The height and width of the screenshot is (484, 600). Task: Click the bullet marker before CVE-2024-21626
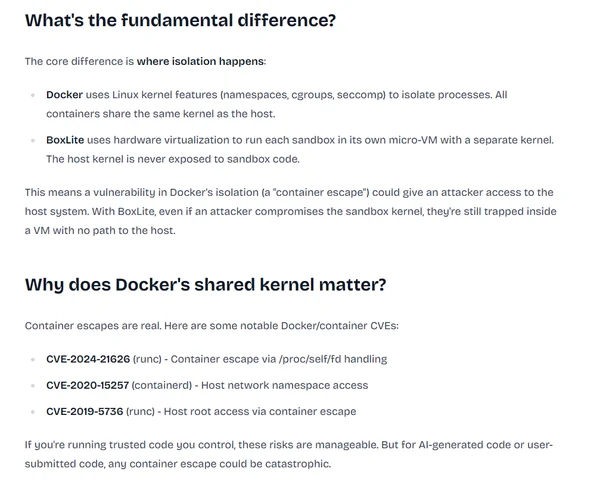coord(32,358)
